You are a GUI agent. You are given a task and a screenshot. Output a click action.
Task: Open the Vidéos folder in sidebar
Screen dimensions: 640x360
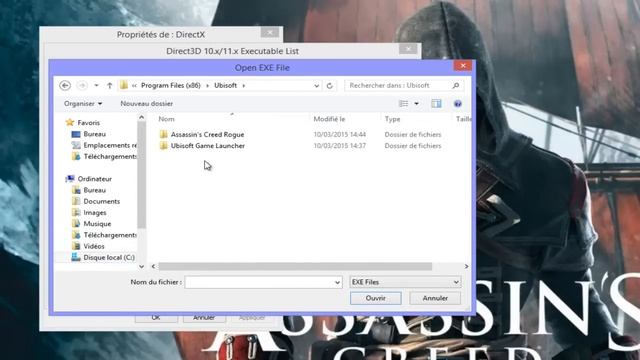pos(94,246)
